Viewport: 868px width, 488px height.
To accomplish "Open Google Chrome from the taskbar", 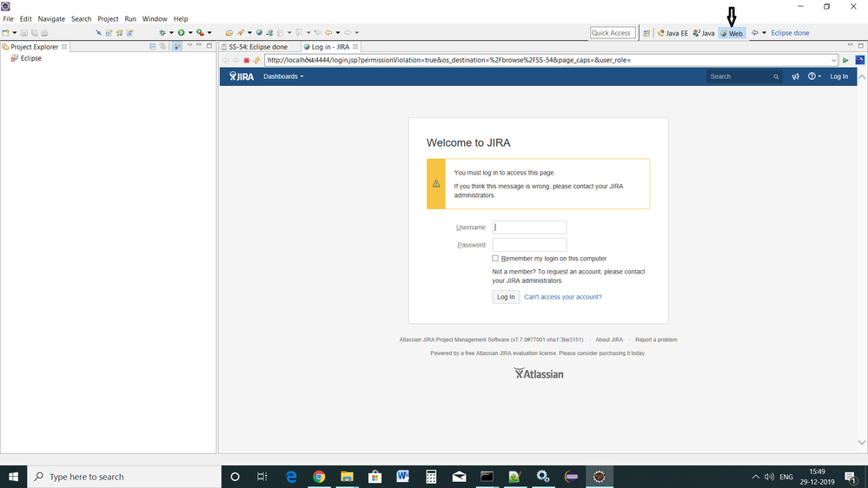I will point(319,477).
